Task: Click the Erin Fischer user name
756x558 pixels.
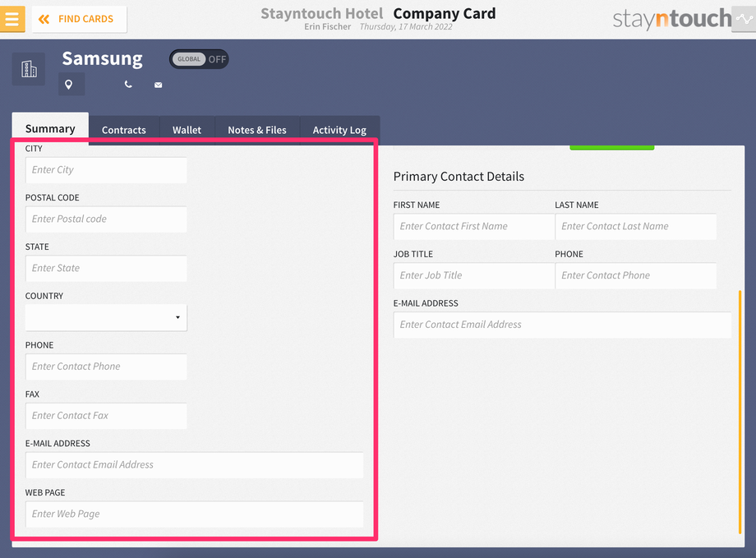Action: (x=327, y=27)
